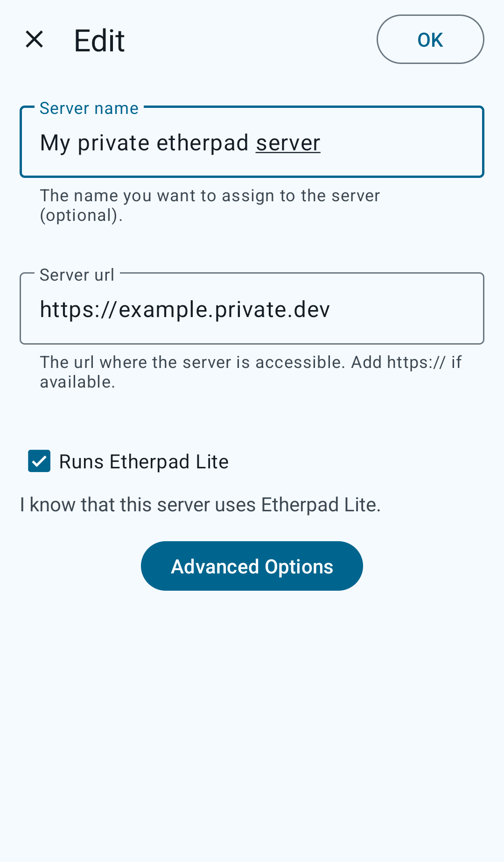Place cursor on "etherpad" in Server name

coord(203,143)
